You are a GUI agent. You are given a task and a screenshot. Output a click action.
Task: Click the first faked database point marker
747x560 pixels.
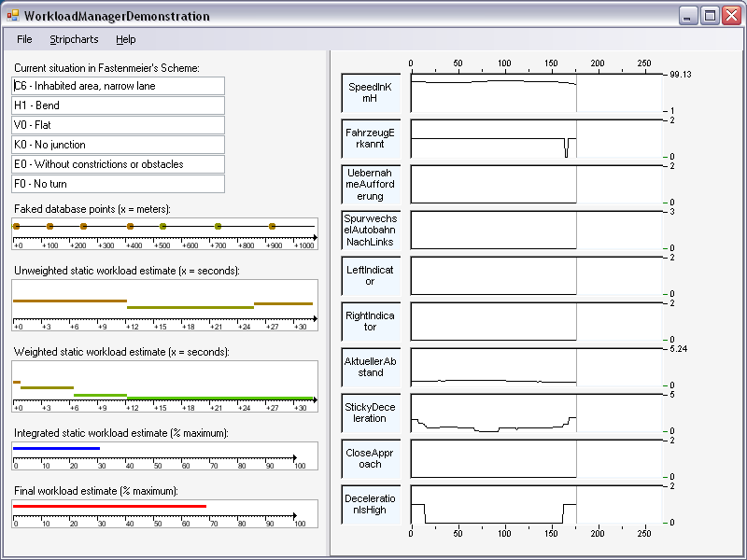pyautogui.click(x=16, y=226)
